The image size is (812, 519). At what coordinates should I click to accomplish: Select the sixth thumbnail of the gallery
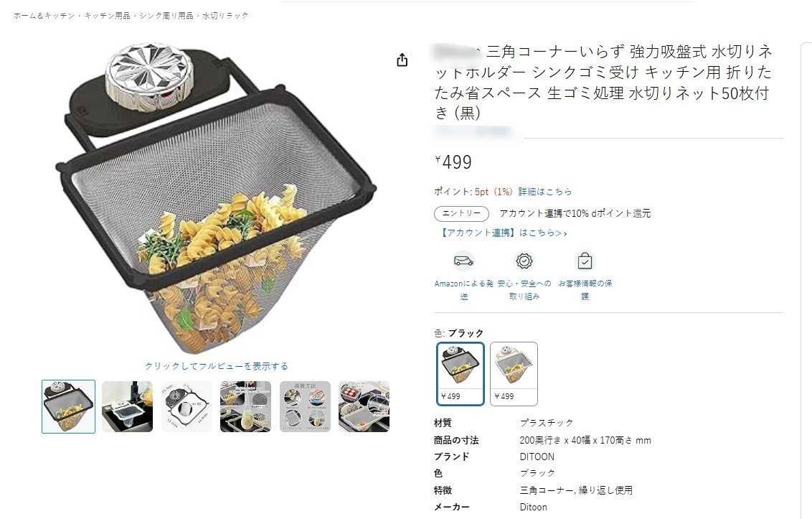(x=364, y=406)
